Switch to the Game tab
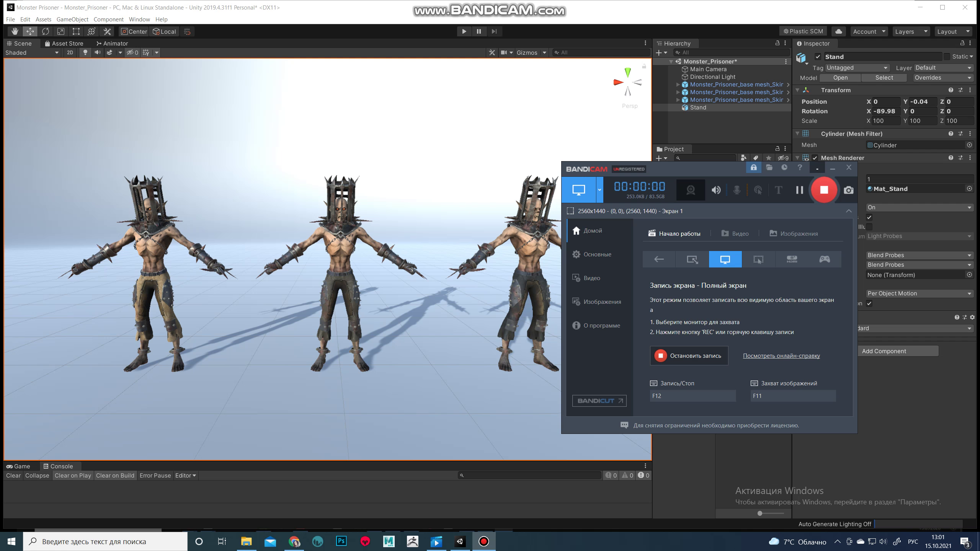The height and width of the screenshot is (551, 980). point(18,466)
